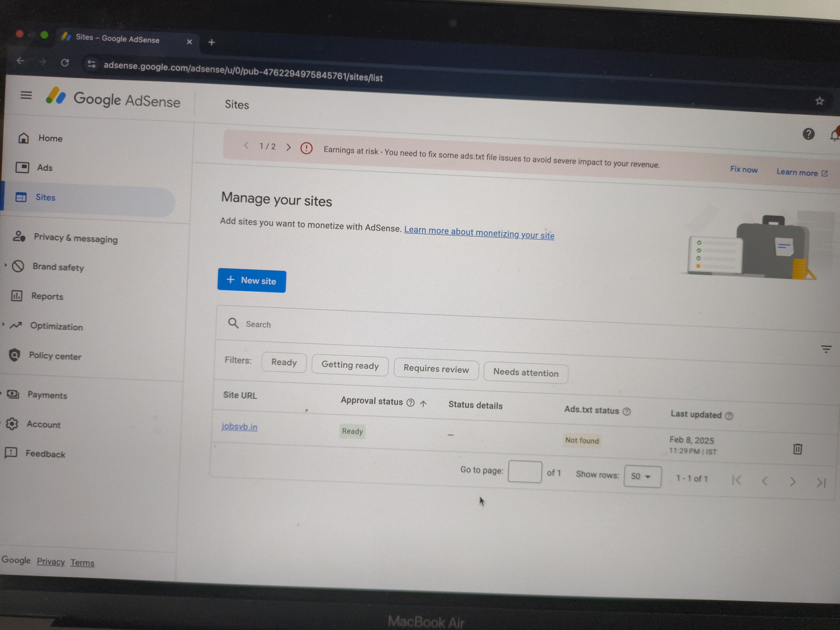Image resolution: width=840 pixels, height=630 pixels.
Task: Delete the jobsvb.in site with trash icon
Action: pyautogui.click(x=798, y=449)
